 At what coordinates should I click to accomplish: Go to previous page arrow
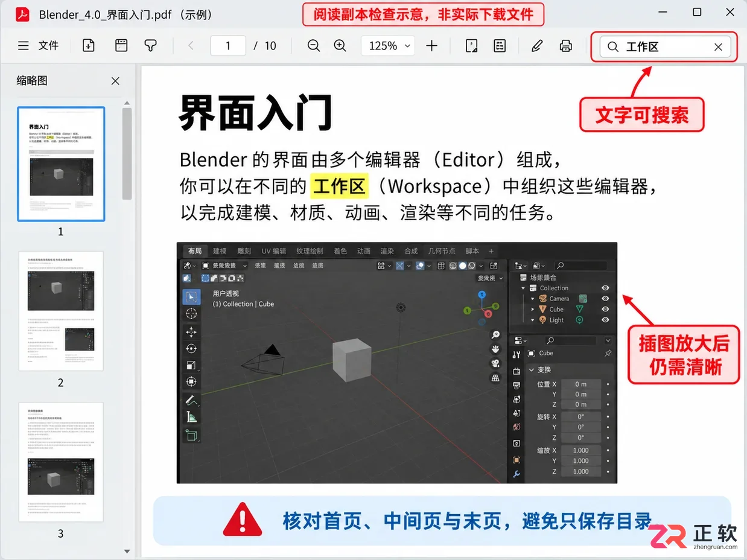(191, 46)
